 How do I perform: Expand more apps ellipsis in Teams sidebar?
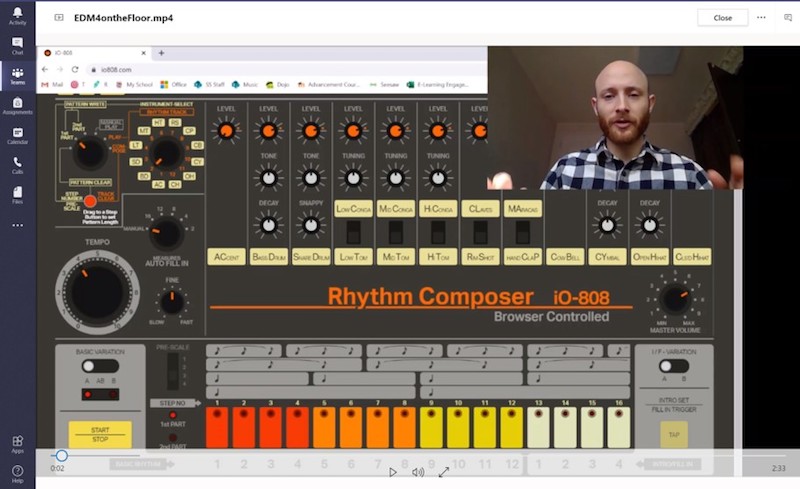coord(17,225)
